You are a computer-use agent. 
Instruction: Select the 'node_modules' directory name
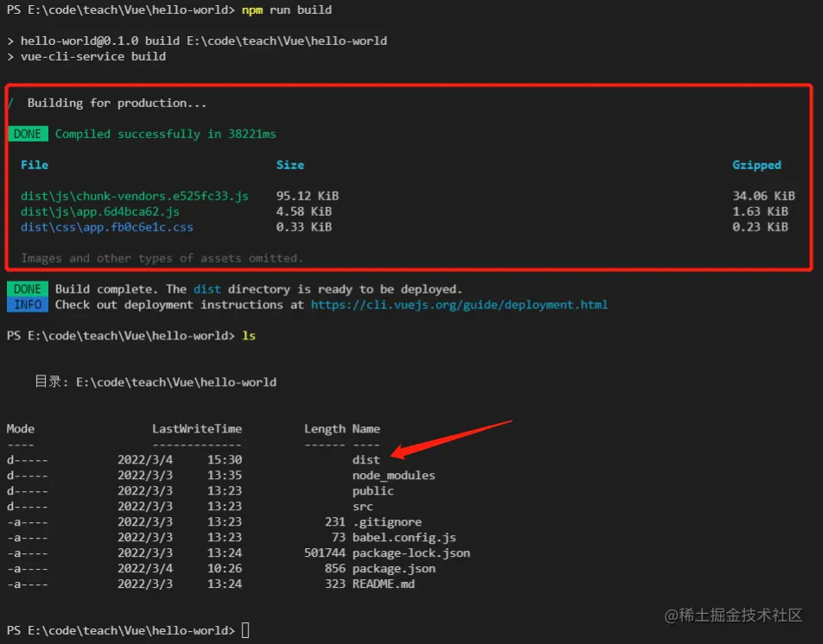394,476
